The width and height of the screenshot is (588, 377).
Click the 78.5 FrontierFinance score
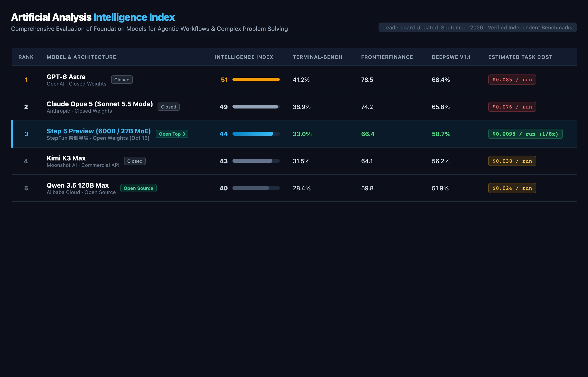pos(367,80)
